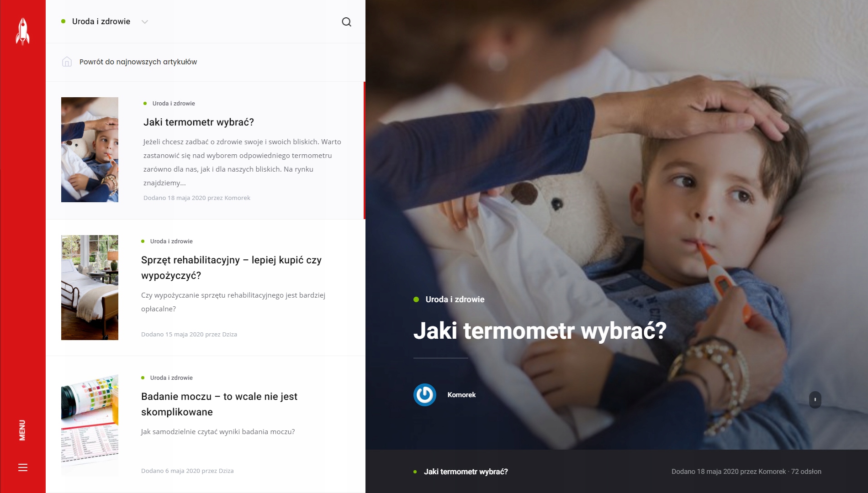
Task: Open article Jaki termometr wybrać? in list
Action: 199,122
